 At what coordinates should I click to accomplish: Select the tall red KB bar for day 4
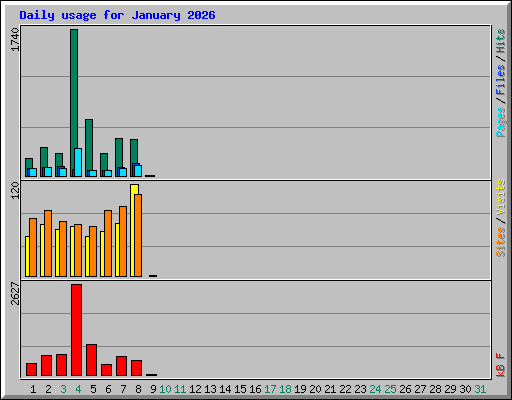[76, 330]
